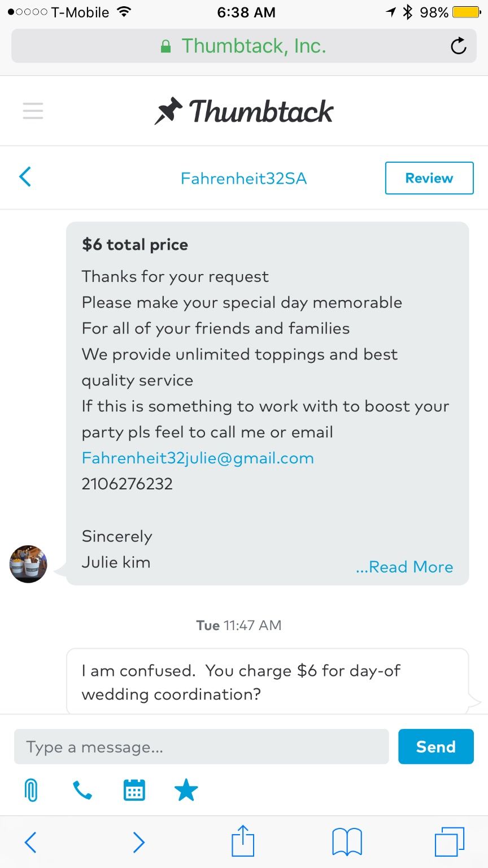Open the hamburger menu
488x868 pixels.
click(33, 111)
